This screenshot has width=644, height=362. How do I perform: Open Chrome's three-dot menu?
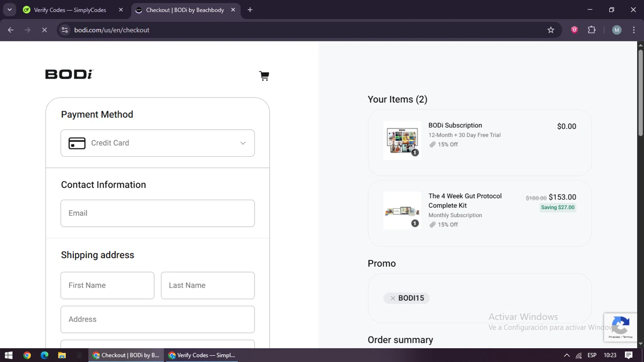coord(634,30)
